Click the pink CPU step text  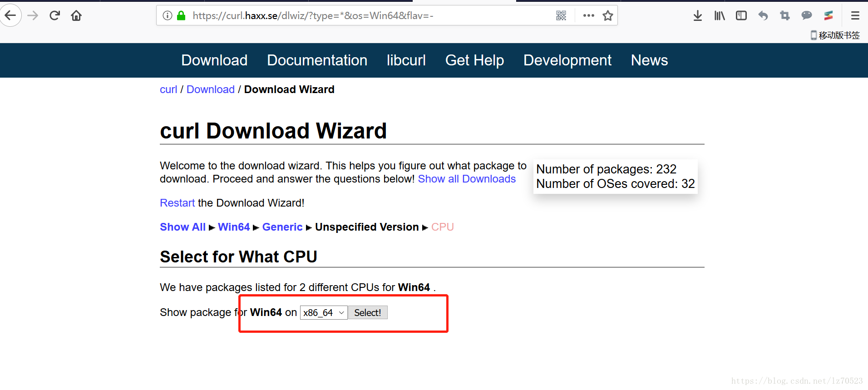443,227
